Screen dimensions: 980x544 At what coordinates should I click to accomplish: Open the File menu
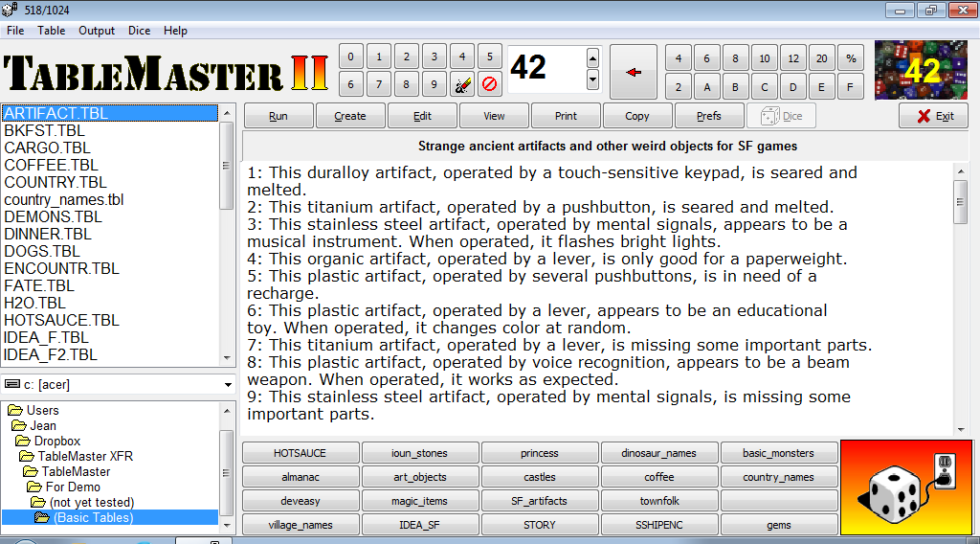[x=15, y=31]
